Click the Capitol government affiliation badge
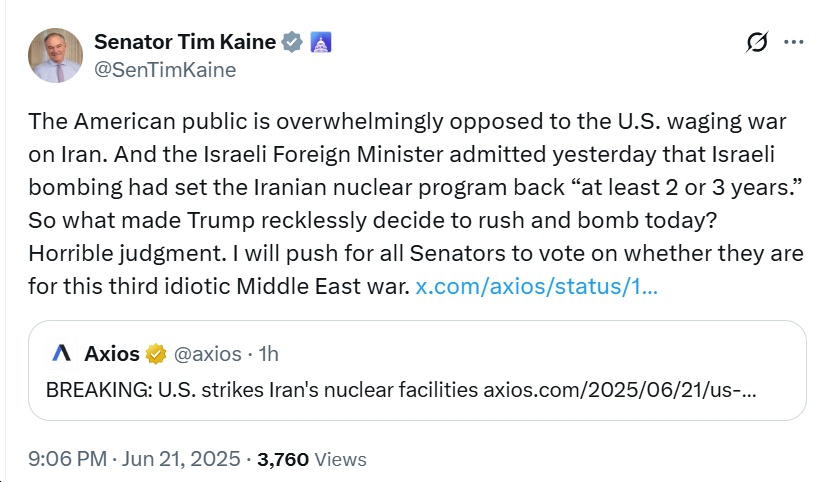 321,42
